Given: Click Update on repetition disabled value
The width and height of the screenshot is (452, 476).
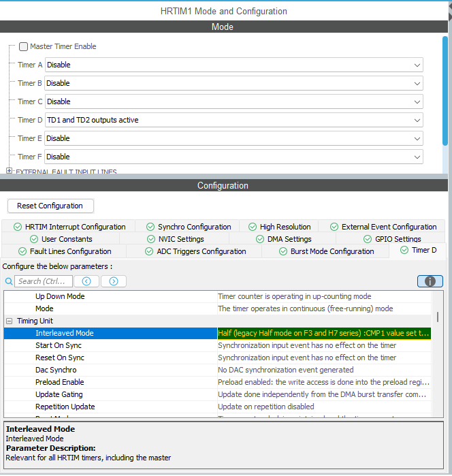Looking at the screenshot, I should pos(324,407).
